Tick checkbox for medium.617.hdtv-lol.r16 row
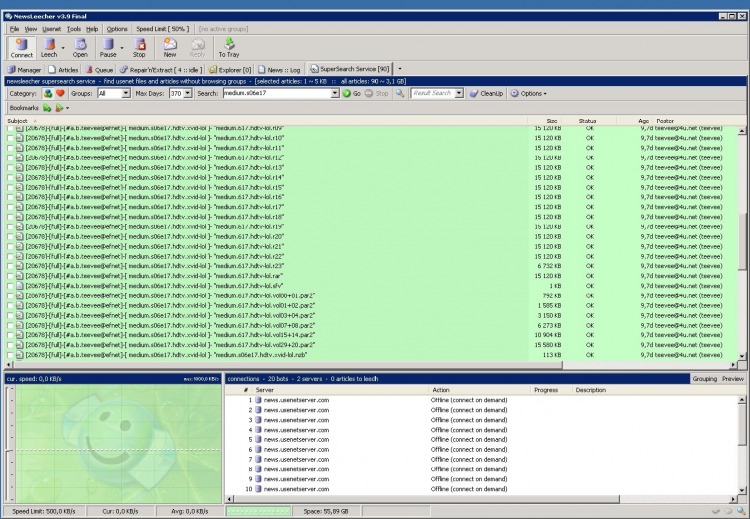750x519 pixels. [10, 197]
